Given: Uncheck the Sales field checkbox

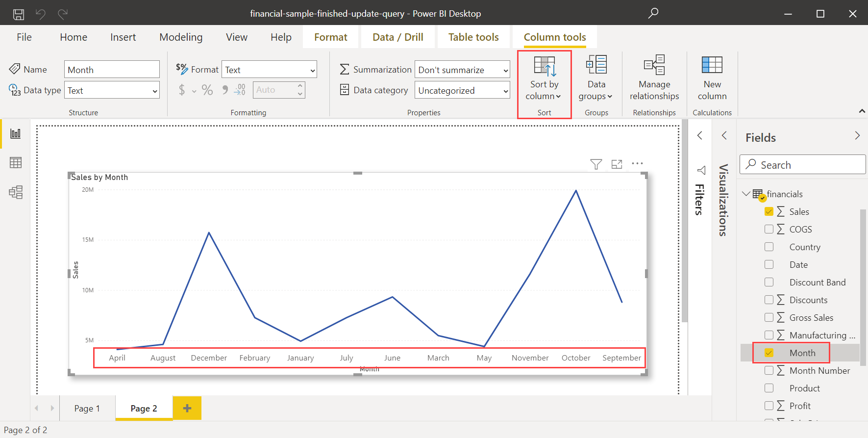Looking at the screenshot, I should tap(769, 211).
